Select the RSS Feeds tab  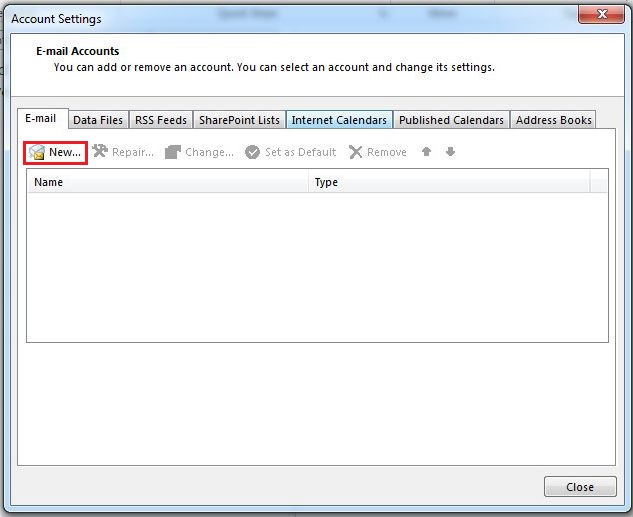(160, 120)
